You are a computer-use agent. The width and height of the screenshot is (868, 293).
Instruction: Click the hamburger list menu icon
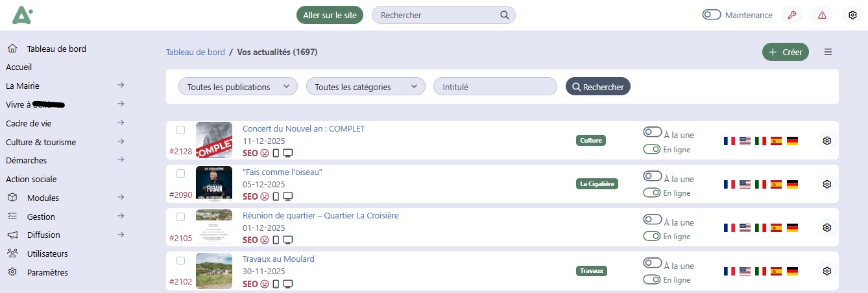click(x=828, y=52)
